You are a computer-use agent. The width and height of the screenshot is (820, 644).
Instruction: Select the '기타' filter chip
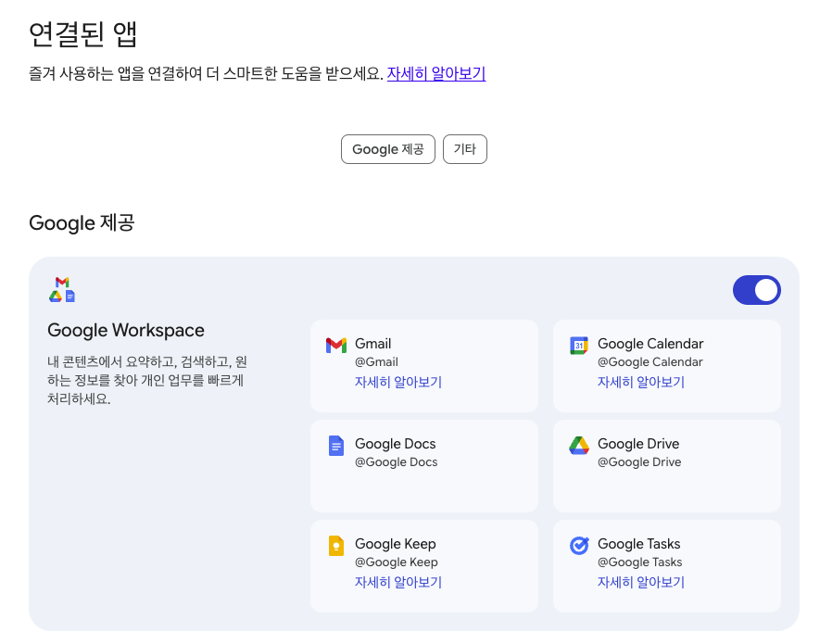[465, 149]
